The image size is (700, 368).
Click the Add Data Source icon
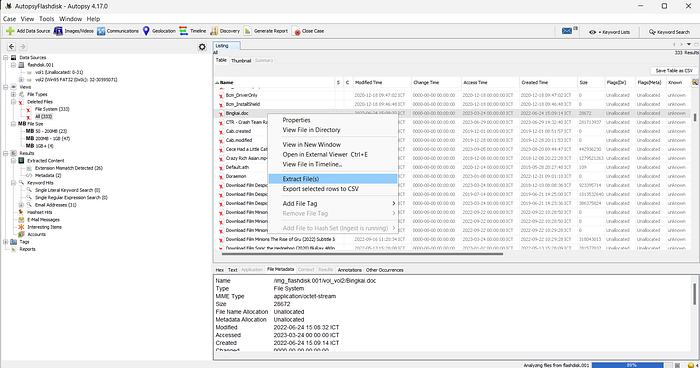coord(10,31)
